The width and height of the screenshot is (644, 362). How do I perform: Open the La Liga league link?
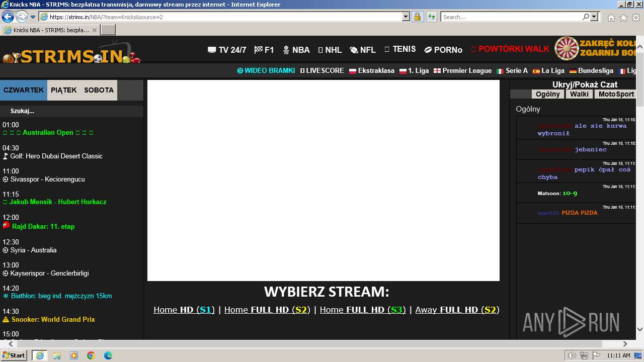pos(548,71)
